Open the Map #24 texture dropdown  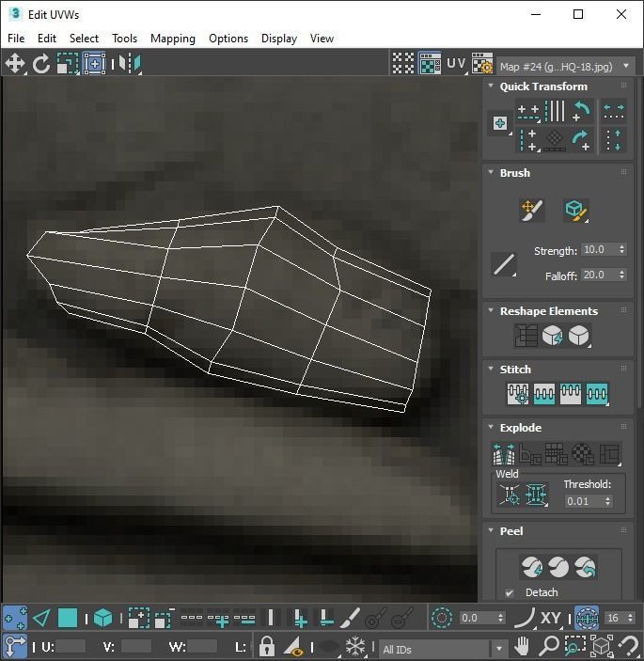click(x=565, y=67)
